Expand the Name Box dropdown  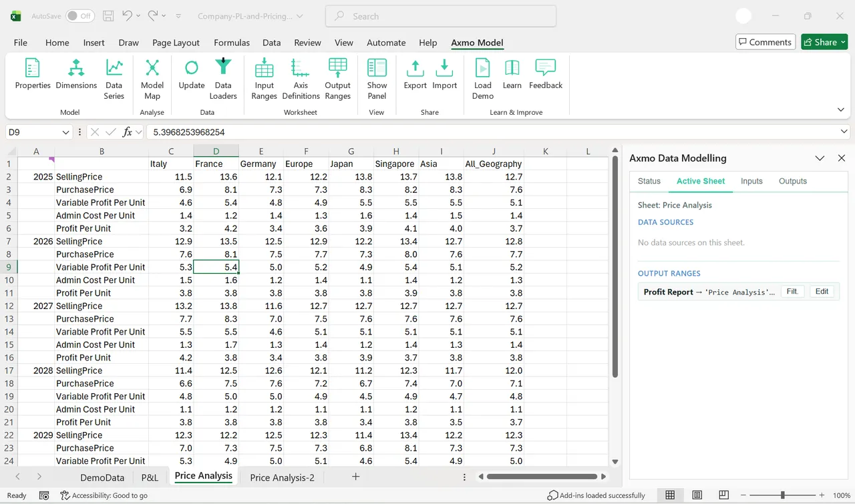[65, 132]
